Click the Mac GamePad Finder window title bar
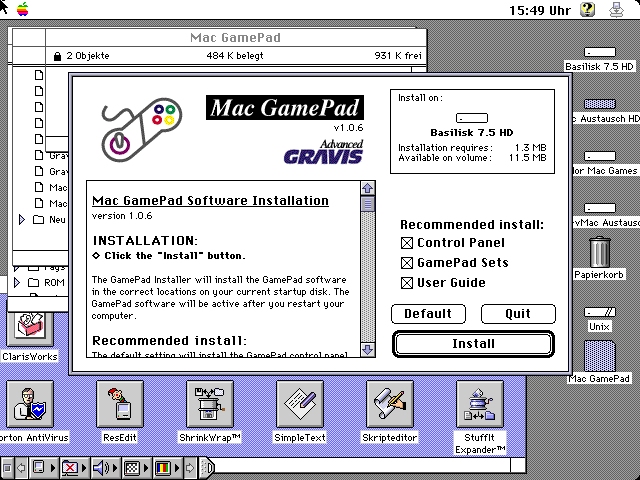The image size is (640, 480). (x=236, y=38)
